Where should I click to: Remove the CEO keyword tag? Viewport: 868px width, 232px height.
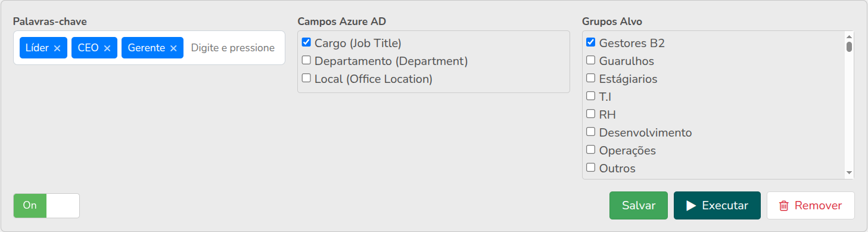(x=107, y=48)
